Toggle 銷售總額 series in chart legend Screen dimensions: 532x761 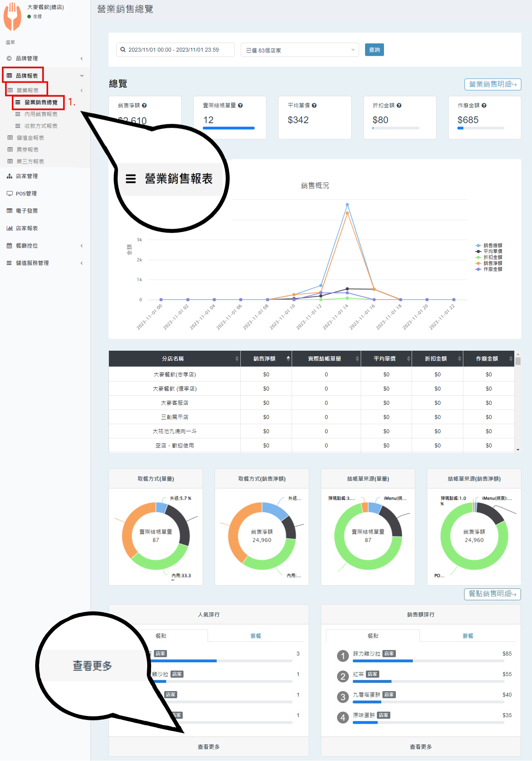pyautogui.click(x=489, y=245)
